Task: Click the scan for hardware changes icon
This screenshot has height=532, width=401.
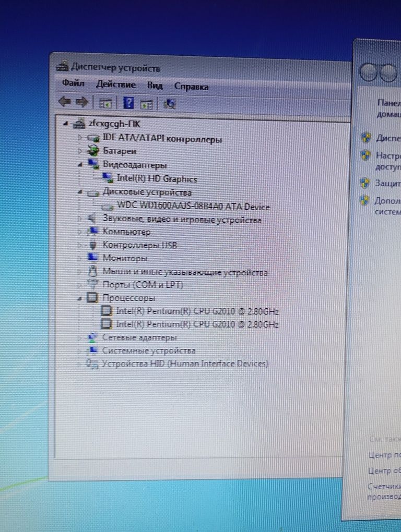Action: click(x=169, y=104)
